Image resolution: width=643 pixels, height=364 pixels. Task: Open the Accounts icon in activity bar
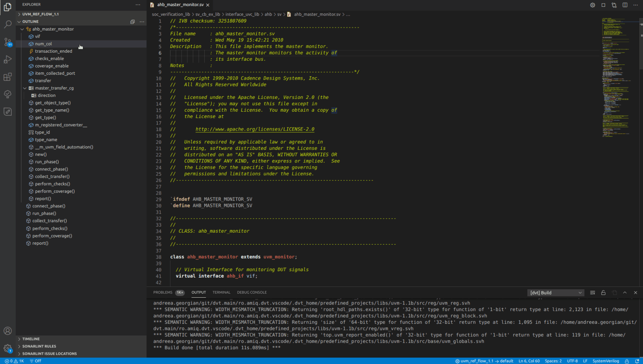pos(8,331)
